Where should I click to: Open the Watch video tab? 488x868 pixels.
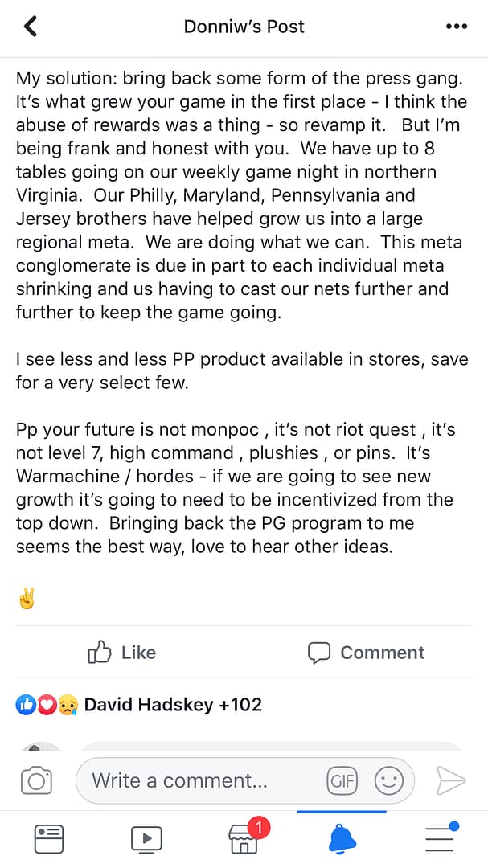pos(146,840)
